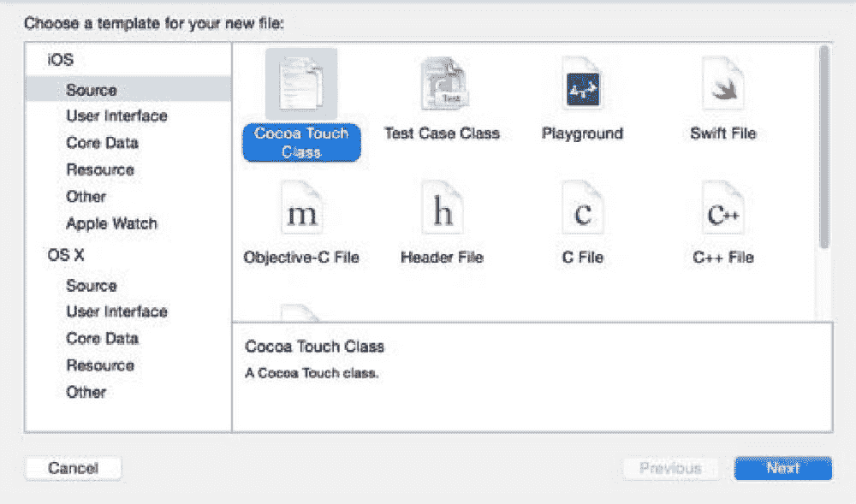Select OS X User Interface category
The image size is (856, 504).
click(x=116, y=311)
